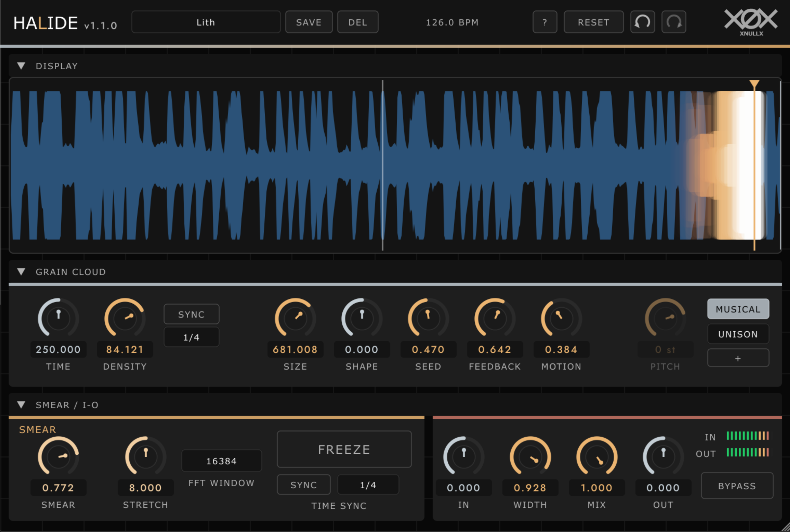This screenshot has height=532, width=790.
Task: Click the MIX value 1.000 field
Action: (597, 488)
